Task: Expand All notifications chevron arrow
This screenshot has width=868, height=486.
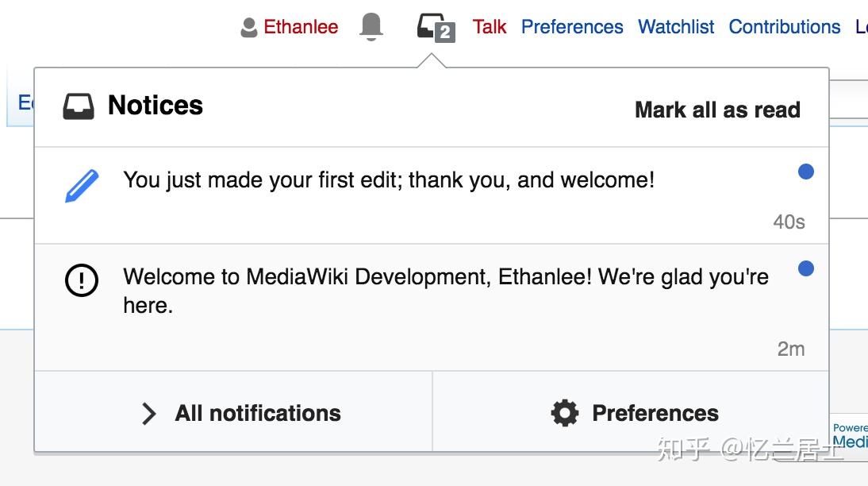Action: (x=148, y=414)
